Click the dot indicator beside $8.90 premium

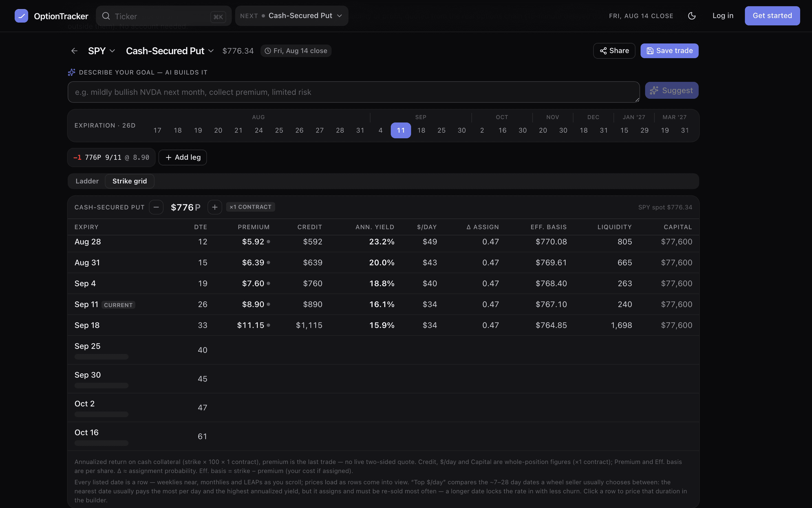point(268,304)
